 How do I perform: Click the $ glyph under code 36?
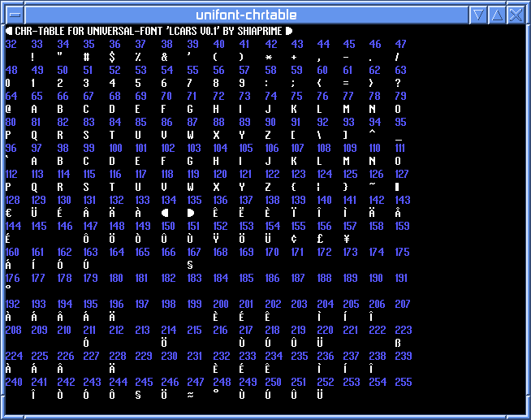[x=112, y=57]
